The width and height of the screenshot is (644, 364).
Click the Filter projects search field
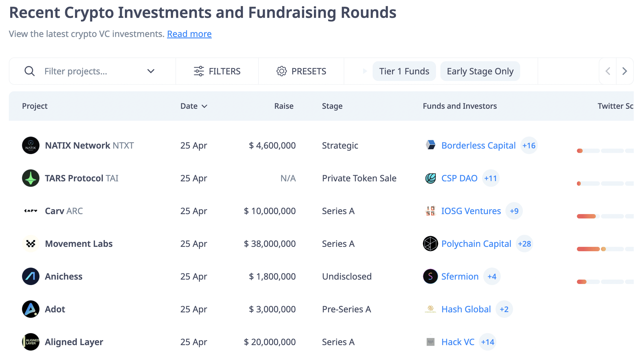click(x=92, y=71)
